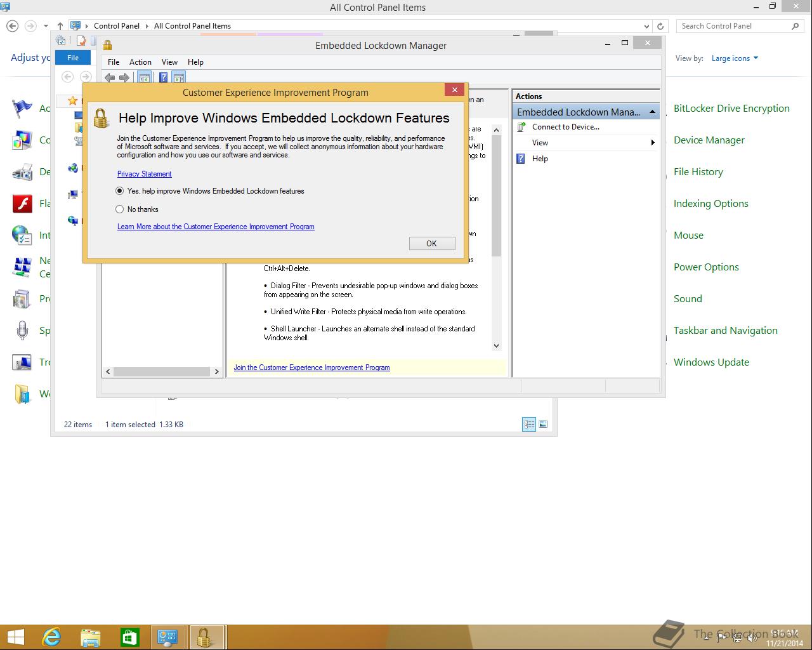Click the Help question-mark toolbar icon
The height and width of the screenshot is (650, 812).
(x=163, y=77)
